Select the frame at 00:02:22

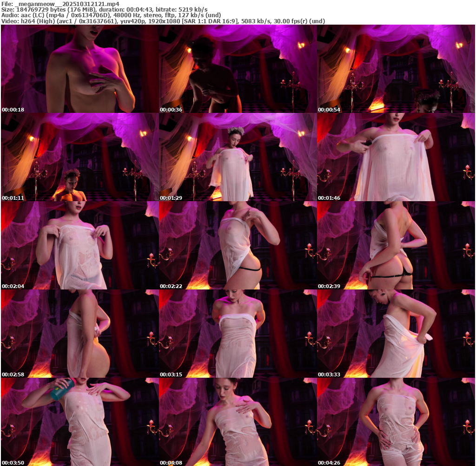coord(238,245)
